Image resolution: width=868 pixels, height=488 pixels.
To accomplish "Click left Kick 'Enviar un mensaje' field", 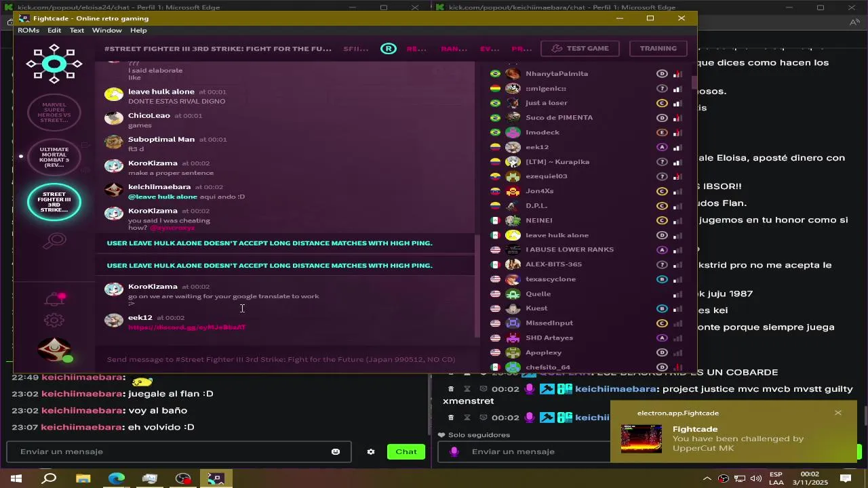I will tap(178, 451).
